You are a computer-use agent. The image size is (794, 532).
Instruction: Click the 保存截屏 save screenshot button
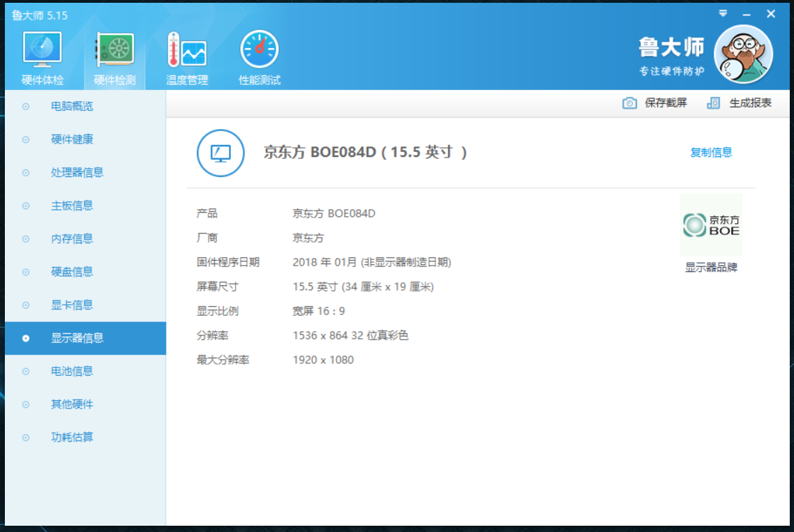pyautogui.click(x=654, y=103)
